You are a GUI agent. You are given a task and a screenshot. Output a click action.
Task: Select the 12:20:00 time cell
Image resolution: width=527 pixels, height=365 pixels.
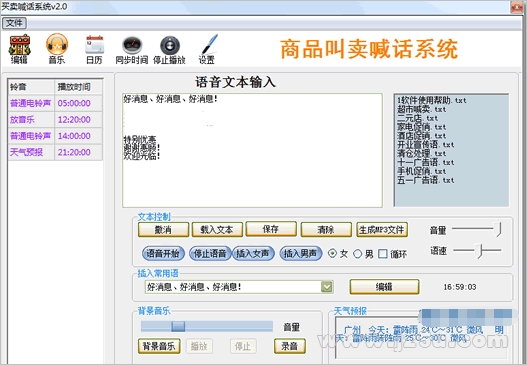[78, 120]
